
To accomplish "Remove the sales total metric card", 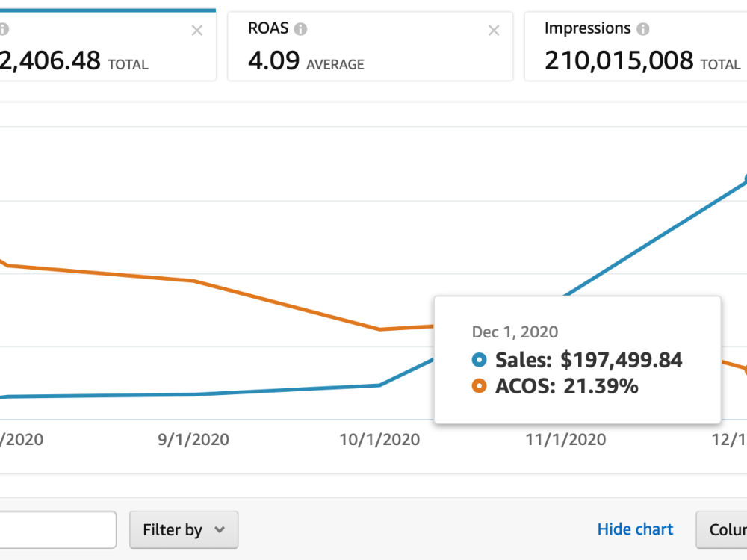I will tap(196, 31).
